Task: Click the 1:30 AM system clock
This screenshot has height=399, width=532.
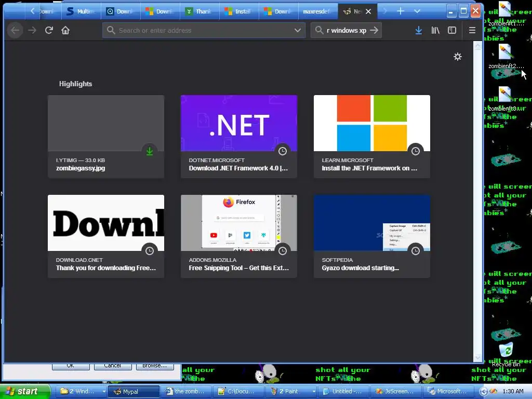Action: tap(513, 391)
